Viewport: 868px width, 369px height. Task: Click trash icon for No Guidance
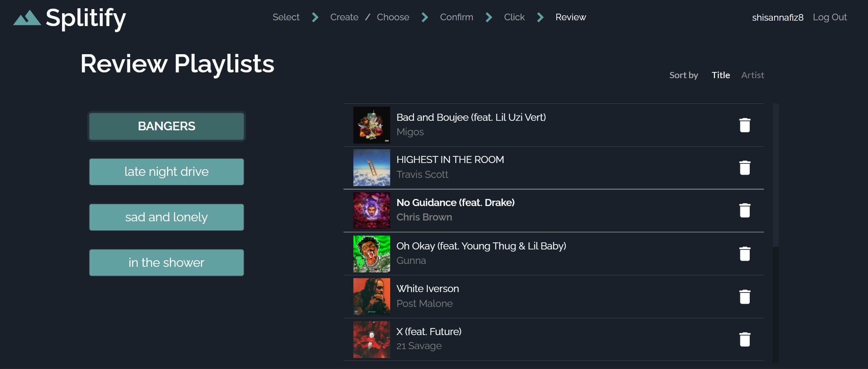(x=744, y=211)
